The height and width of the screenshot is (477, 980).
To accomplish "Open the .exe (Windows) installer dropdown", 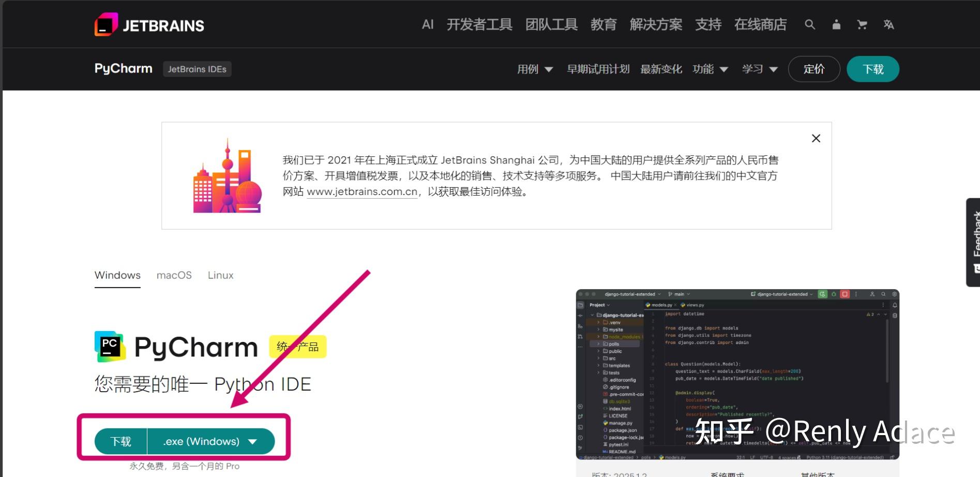I will 210,441.
